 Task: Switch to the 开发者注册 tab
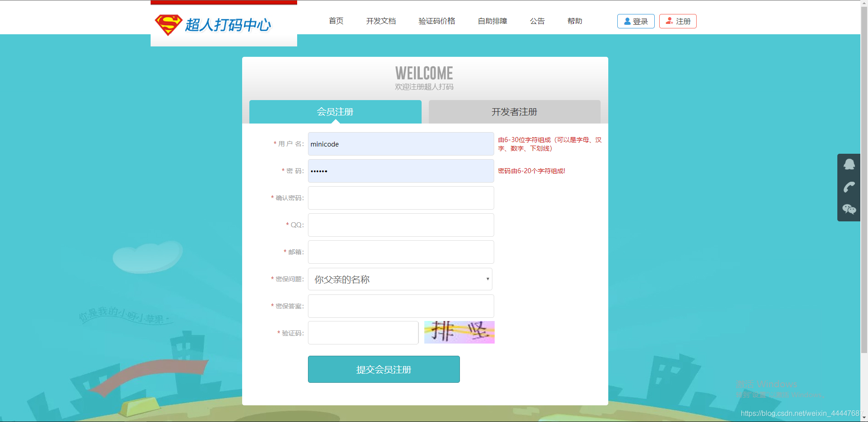point(514,112)
